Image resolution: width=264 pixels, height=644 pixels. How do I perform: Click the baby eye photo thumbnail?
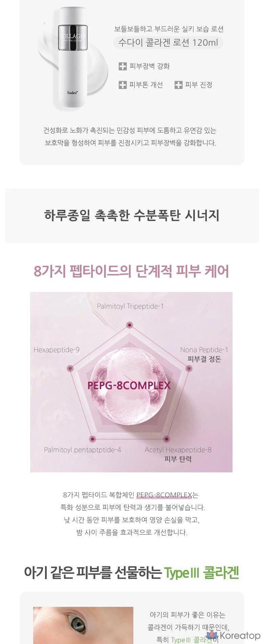click(x=83, y=625)
